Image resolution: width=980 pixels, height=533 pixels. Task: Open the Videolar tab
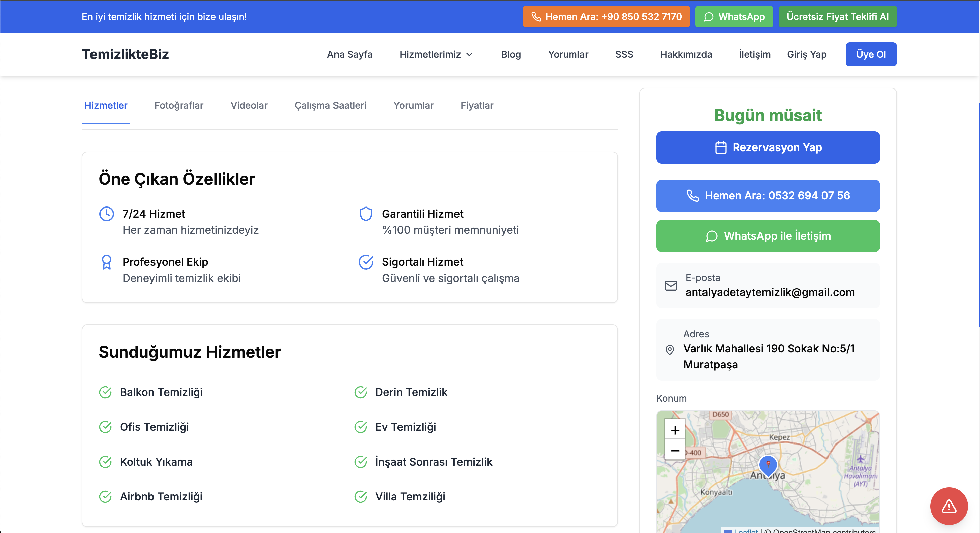(249, 105)
